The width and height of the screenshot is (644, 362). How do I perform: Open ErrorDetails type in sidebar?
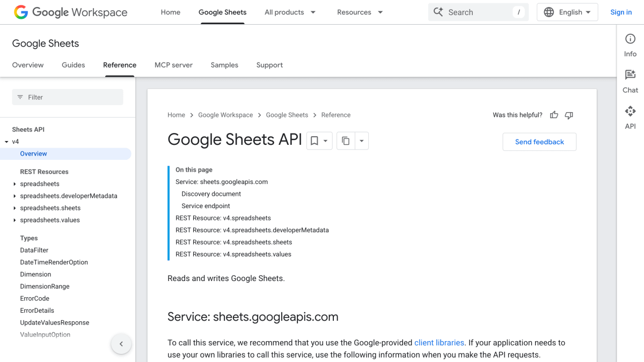pos(37,311)
